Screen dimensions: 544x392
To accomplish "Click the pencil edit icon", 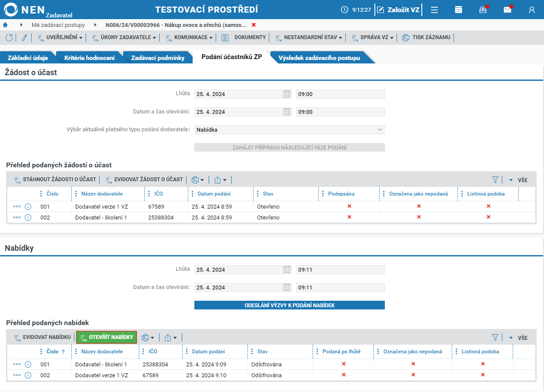I will (24, 38).
